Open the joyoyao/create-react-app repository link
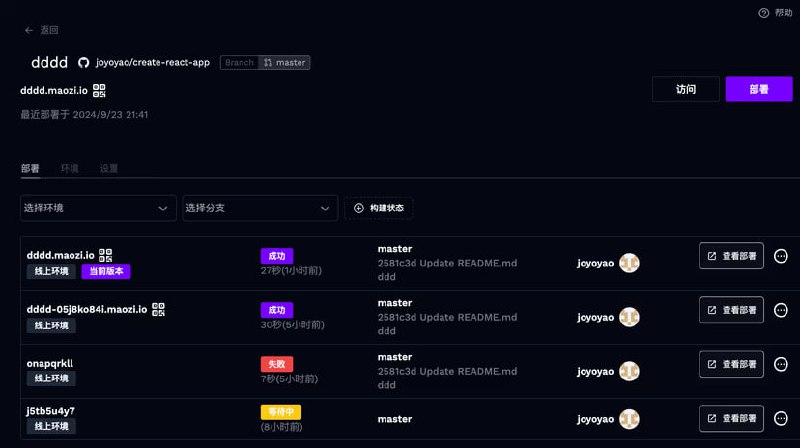Viewport: 800px width, 448px height. [153, 62]
